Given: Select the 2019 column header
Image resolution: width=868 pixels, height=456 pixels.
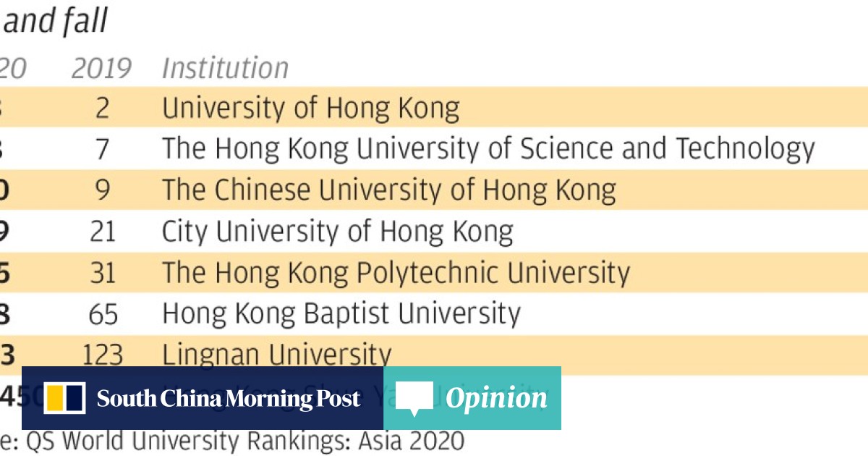Looking at the screenshot, I should click(x=101, y=69).
